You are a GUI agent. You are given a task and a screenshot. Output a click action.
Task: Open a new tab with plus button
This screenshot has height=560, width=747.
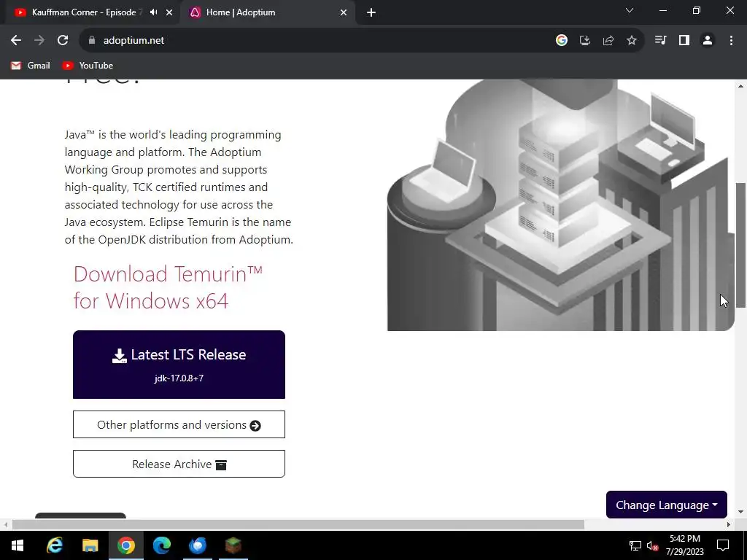[x=371, y=12]
